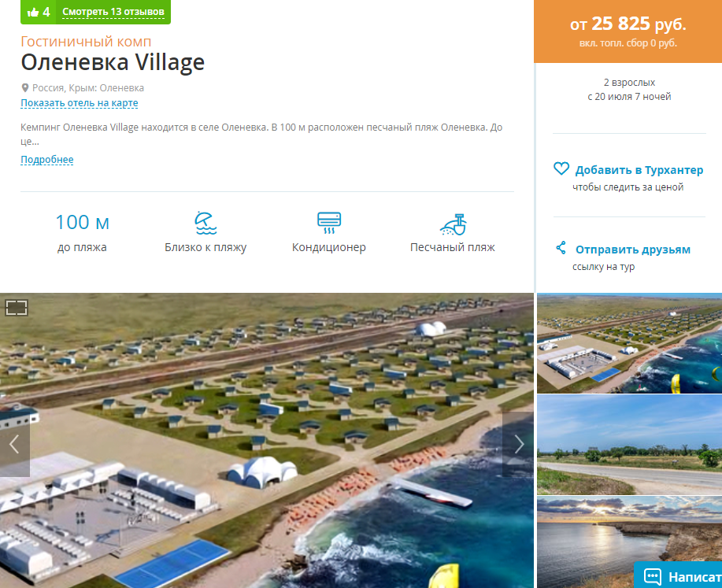The height and width of the screenshot is (588, 722).
Task: Open Показать отель на карте link
Action: pyautogui.click(x=80, y=103)
